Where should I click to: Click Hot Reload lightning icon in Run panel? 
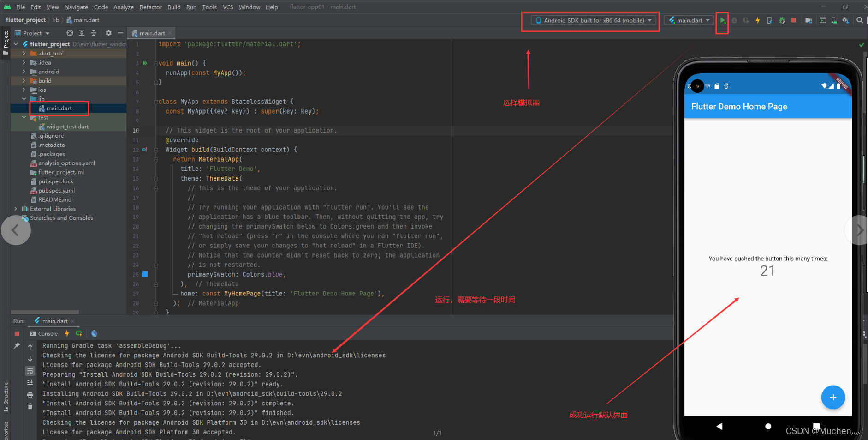coord(67,334)
